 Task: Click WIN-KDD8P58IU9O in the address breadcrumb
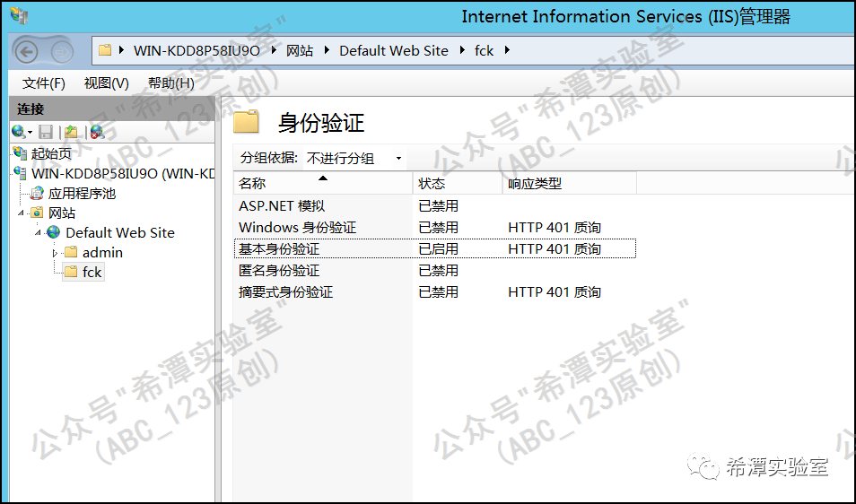[x=197, y=51]
